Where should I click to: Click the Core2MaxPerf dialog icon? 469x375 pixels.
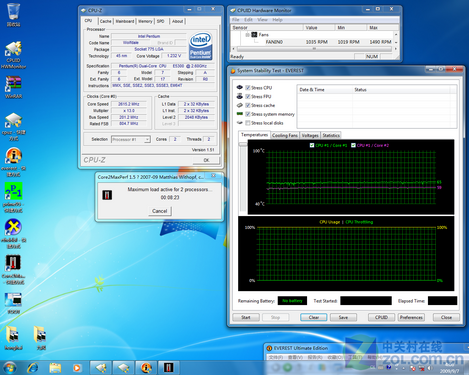click(107, 195)
